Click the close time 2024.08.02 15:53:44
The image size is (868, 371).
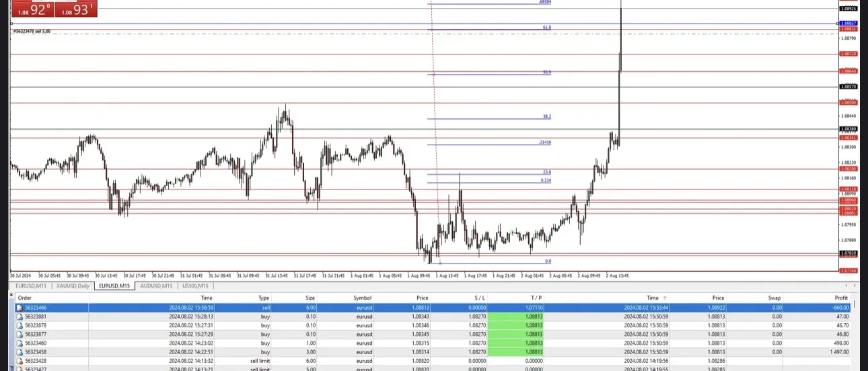pos(646,308)
